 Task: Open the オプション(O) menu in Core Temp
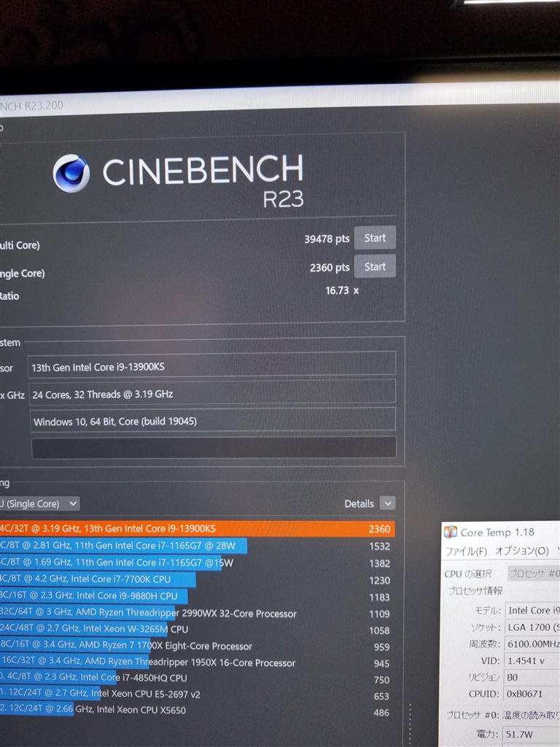pos(522,551)
